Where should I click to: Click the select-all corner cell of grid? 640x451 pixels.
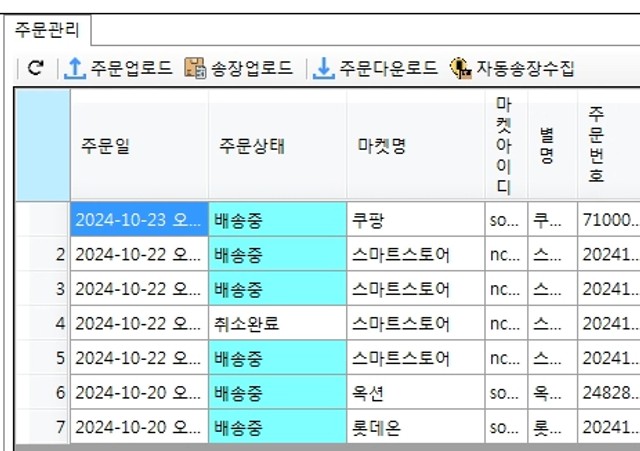point(42,145)
